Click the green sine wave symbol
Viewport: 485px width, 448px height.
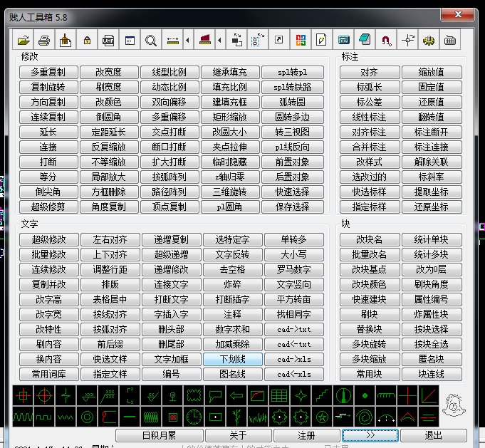(x=23, y=417)
